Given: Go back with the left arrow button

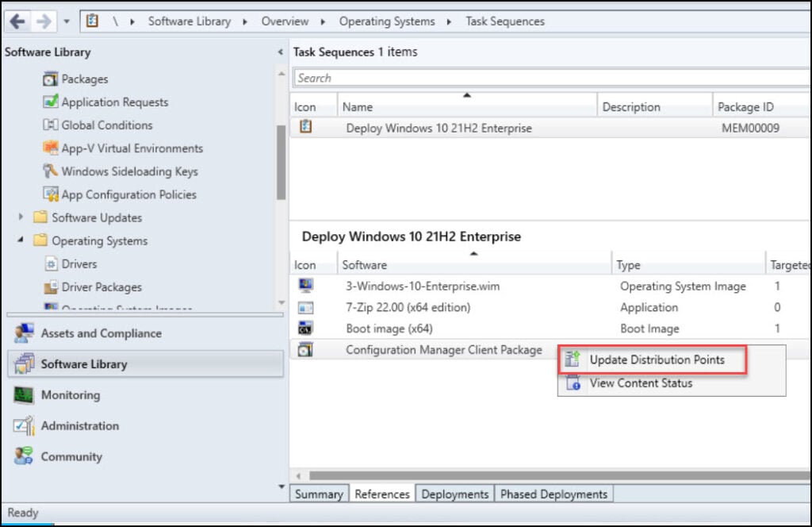Looking at the screenshot, I should click(x=17, y=21).
